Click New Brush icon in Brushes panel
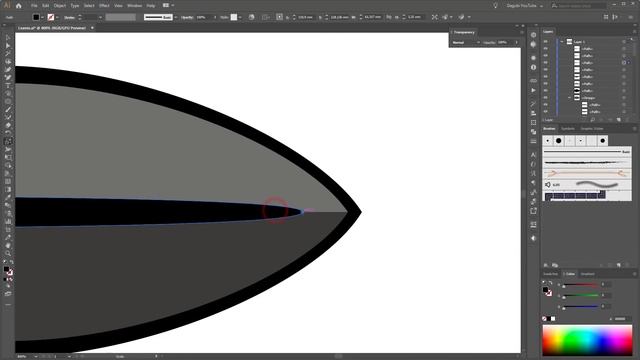Screen dimensions: 640x360 click(619, 265)
